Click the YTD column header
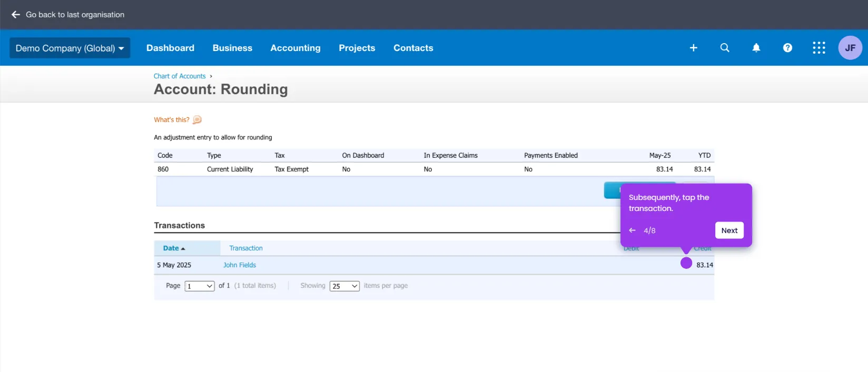 pos(705,156)
